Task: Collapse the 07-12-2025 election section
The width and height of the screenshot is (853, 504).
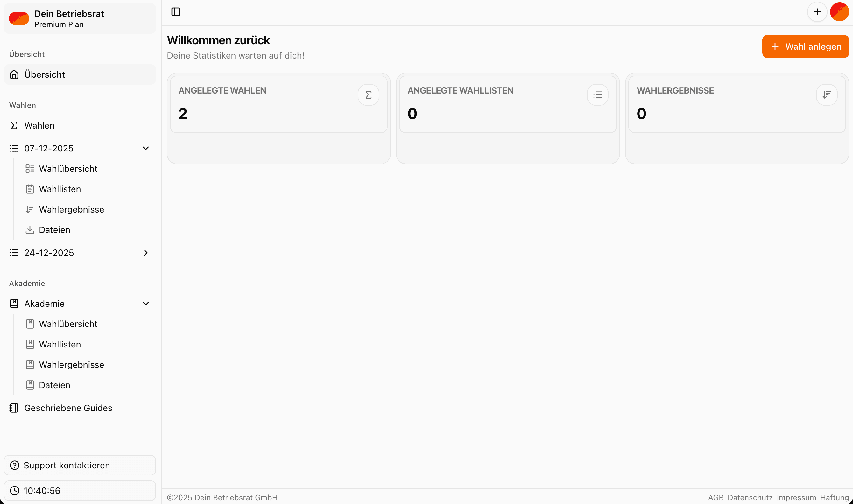Action: click(x=146, y=148)
